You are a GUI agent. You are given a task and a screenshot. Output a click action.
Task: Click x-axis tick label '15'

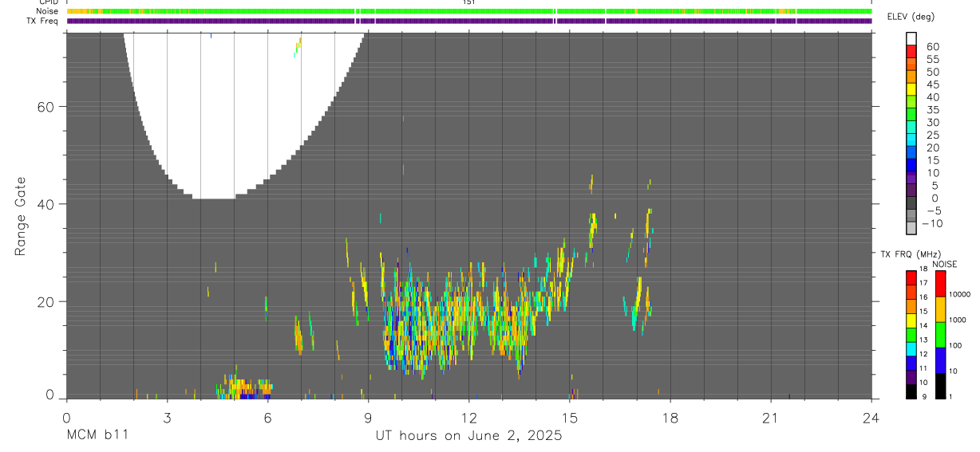tap(570, 419)
